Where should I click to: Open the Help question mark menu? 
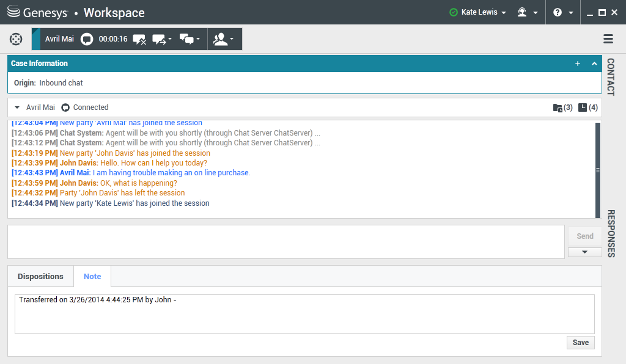coord(562,12)
